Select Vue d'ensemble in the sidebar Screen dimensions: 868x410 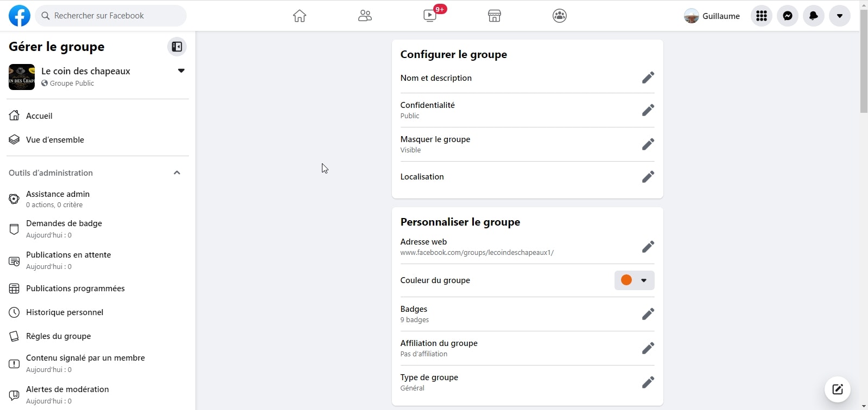[x=55, y=139]
